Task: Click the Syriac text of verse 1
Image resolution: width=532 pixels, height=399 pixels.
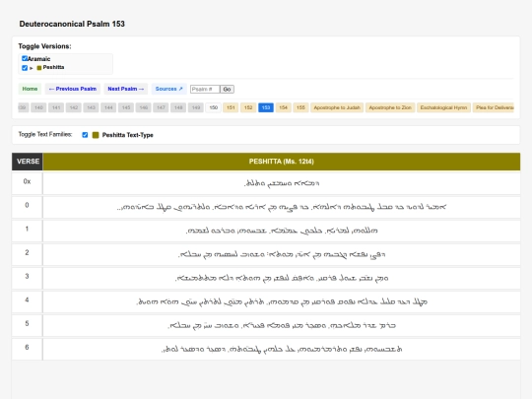Action: click(281, 231)
